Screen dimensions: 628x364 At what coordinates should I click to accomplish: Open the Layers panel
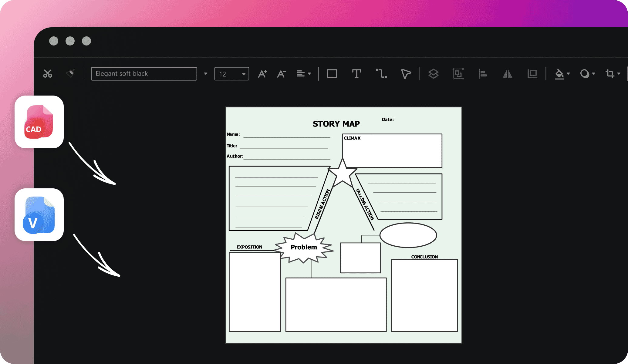tap(434, 73)
